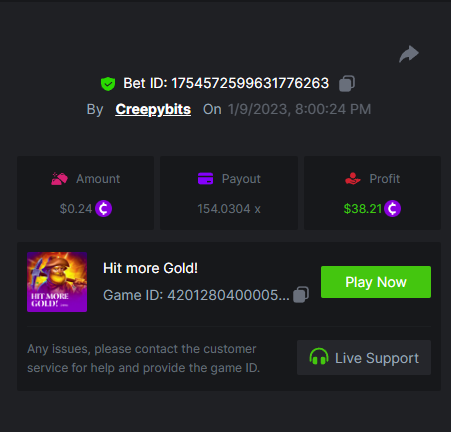This screenshot has height=432, width=451.
Task: Click the purple Payout card icon
Action: [x=205, y=179]
